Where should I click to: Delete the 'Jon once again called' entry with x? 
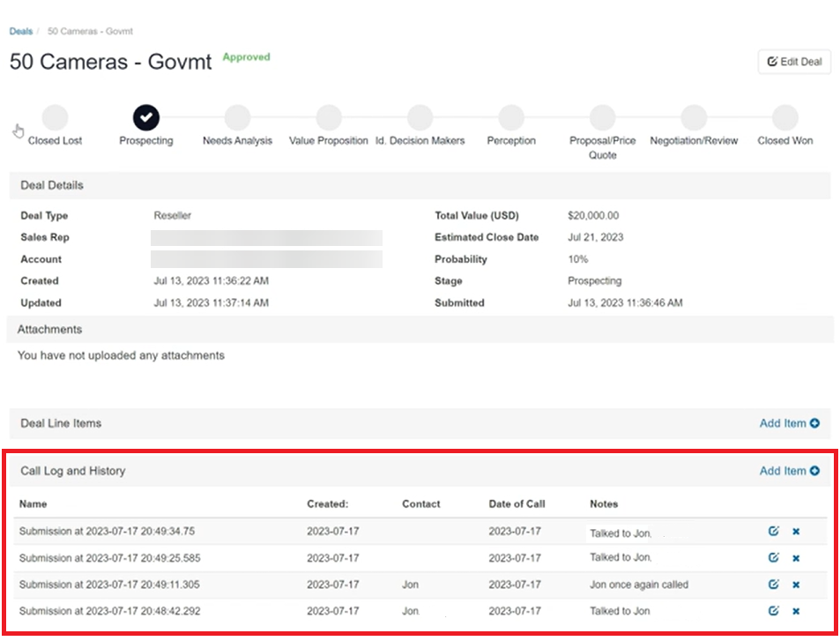(798, 584)
